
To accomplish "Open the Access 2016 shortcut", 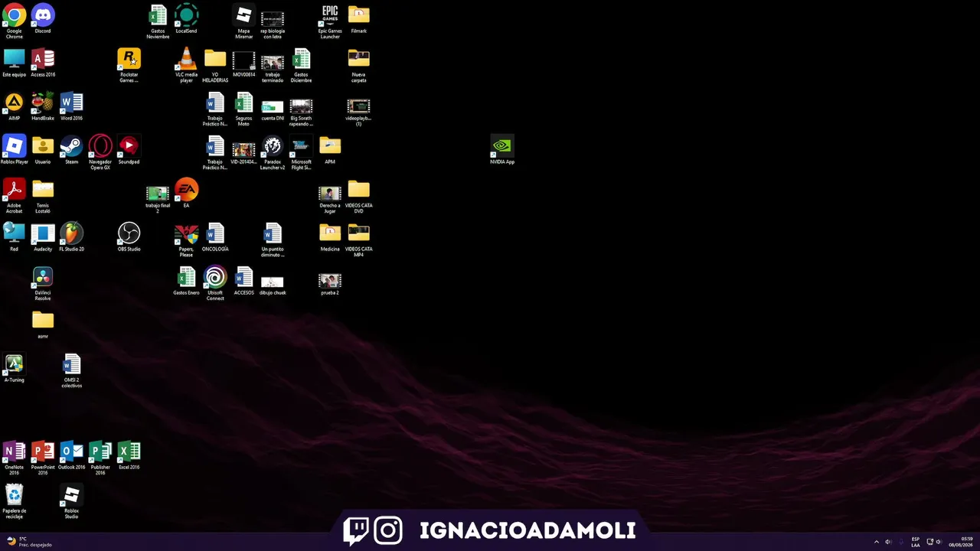I will tap(43, 59).
